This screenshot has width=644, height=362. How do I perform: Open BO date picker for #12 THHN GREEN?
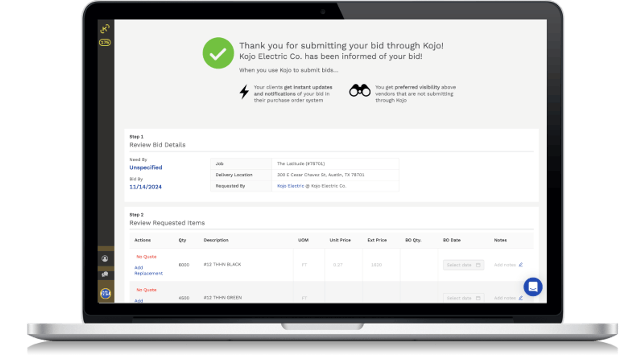click(463, 298)
